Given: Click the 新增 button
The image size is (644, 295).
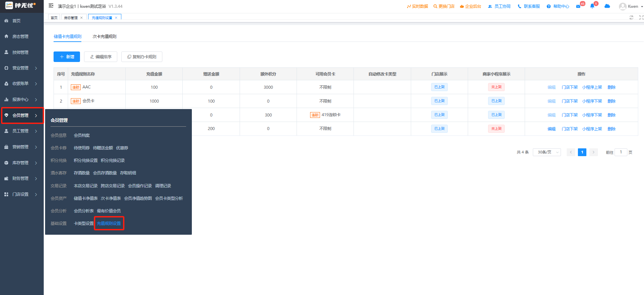Looking at the screenshot, I should click(x=67, y=57).
